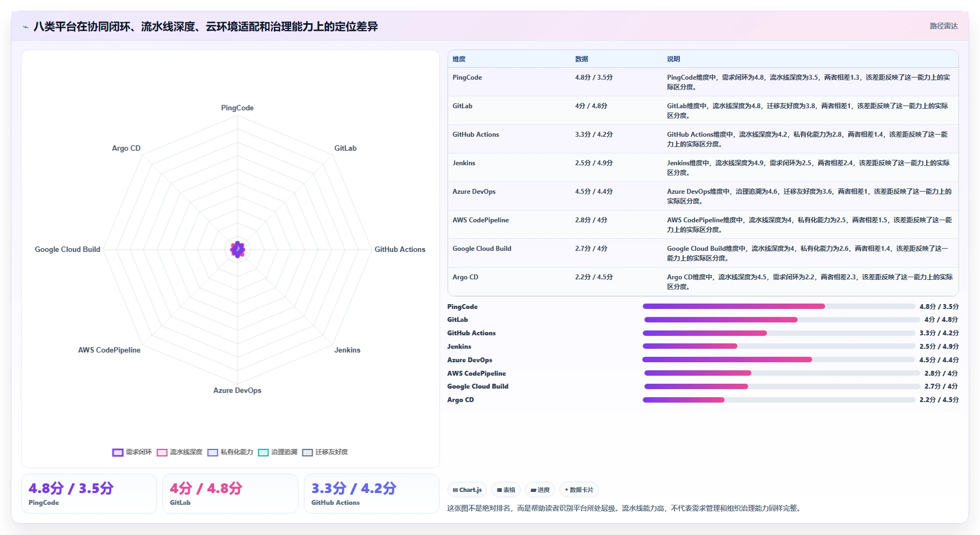
Task: Click the GitHub Actions row name in table
Action: [x=475, y=135]
